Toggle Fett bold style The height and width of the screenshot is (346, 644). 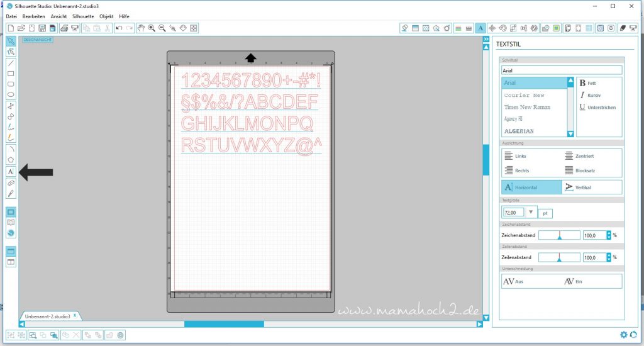tap(587, 83)
